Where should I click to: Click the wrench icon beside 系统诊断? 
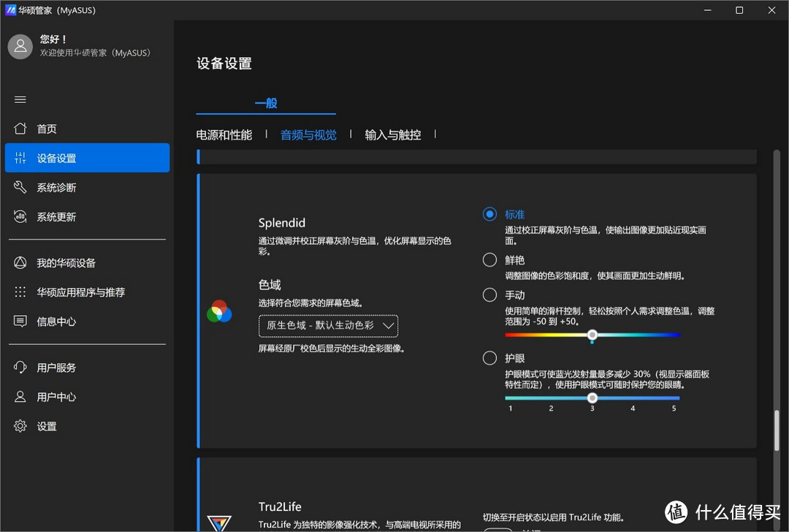click(x=20, y=187)
